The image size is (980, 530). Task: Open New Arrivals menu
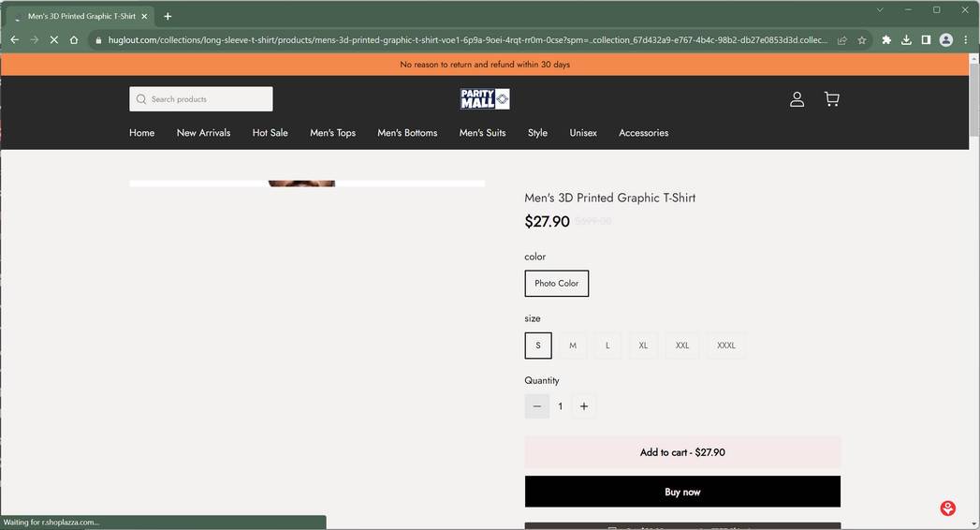point(204,133)
